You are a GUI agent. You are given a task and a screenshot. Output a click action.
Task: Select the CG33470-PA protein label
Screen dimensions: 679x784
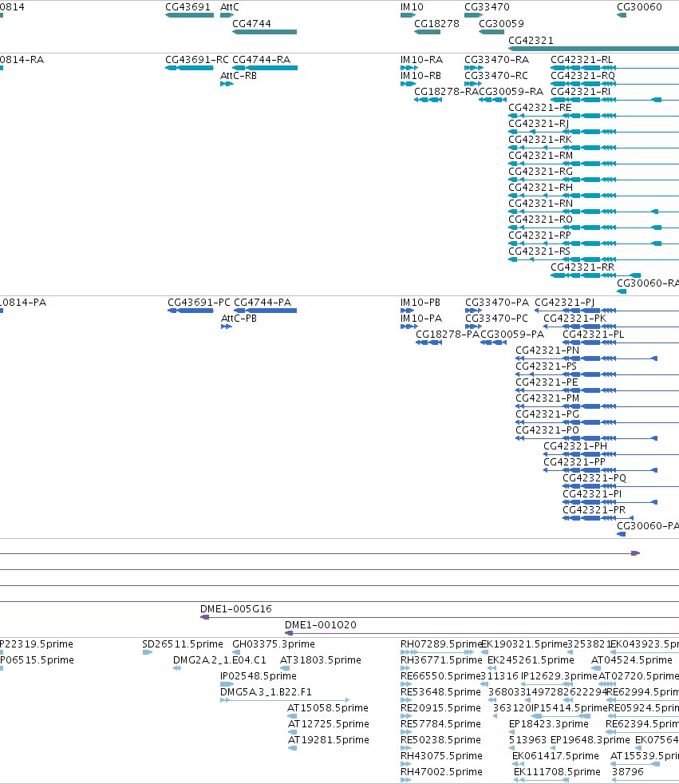pos(497,303)
